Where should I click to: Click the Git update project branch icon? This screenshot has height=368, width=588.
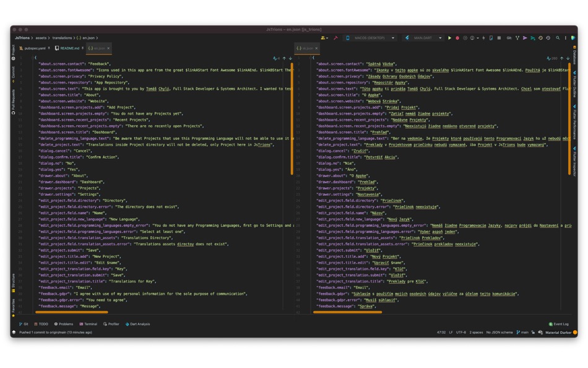[x=517, y=38]
